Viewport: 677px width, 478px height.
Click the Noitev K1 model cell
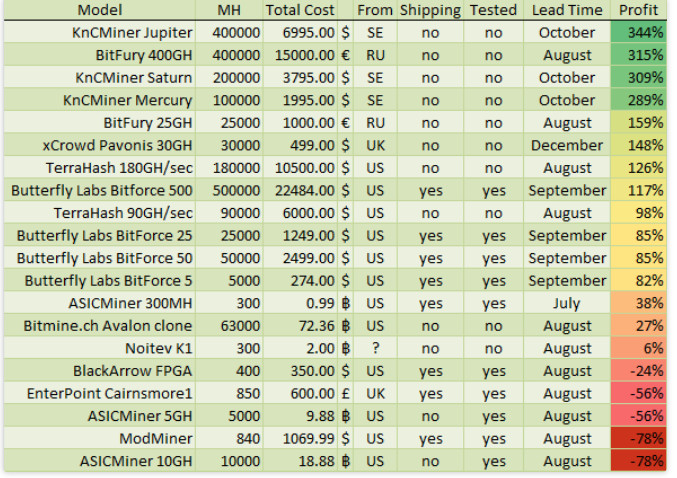(100, 348)
